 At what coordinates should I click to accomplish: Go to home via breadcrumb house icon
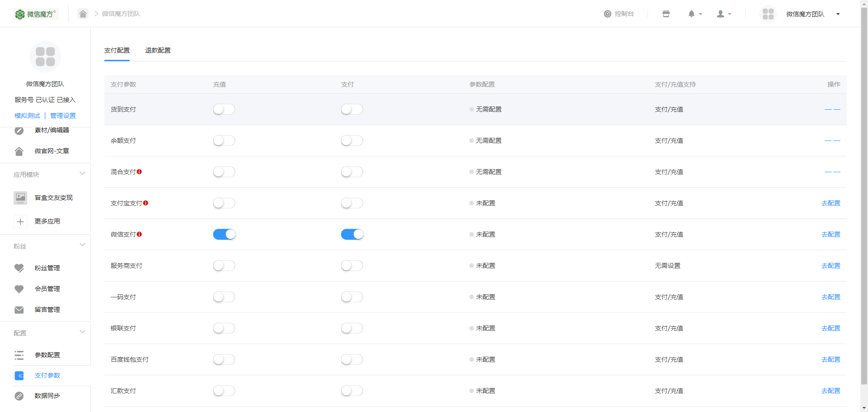[83, 14]
